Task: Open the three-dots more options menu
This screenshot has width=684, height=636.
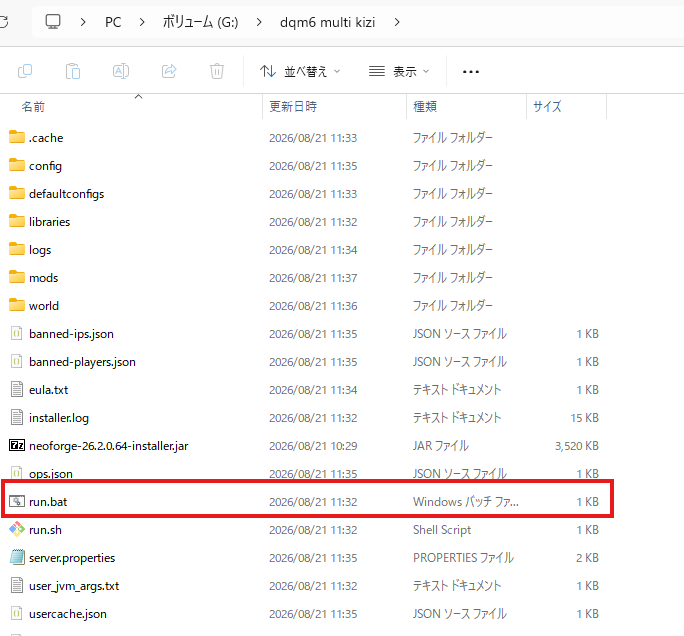Action: 471,72
